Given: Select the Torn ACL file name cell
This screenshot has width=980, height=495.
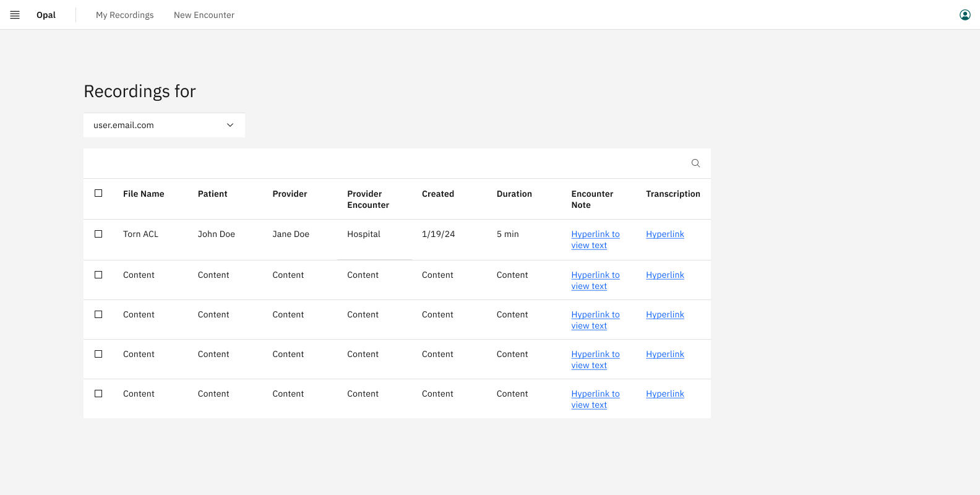Looking at the screenshot, I should tap(140, 234).
